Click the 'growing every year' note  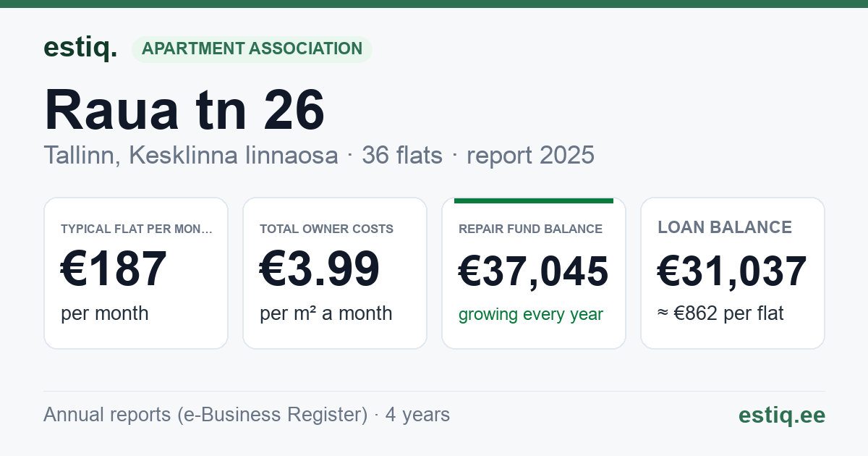coord(530,315)
